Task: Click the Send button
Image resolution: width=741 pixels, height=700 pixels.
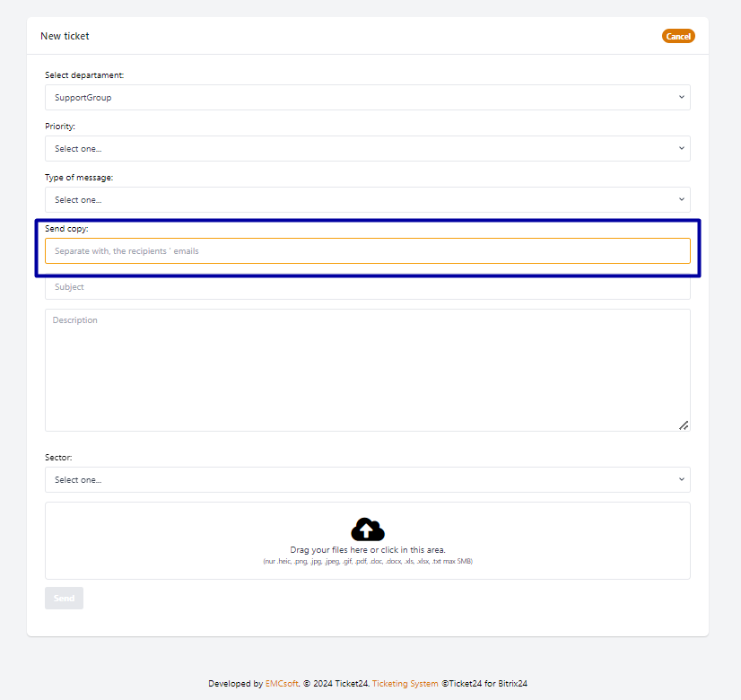Action: point(64,598)
